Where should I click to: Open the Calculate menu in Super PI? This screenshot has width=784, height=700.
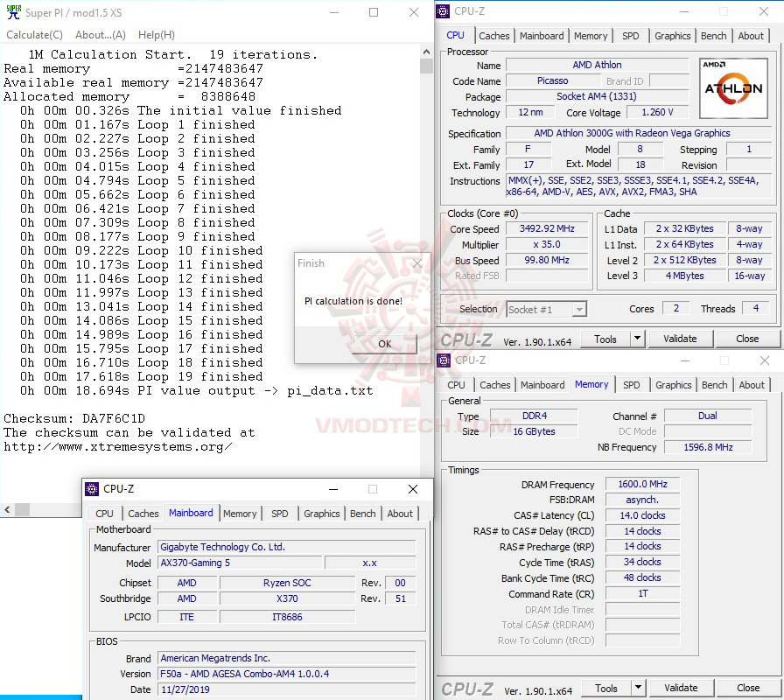(34, 35)
